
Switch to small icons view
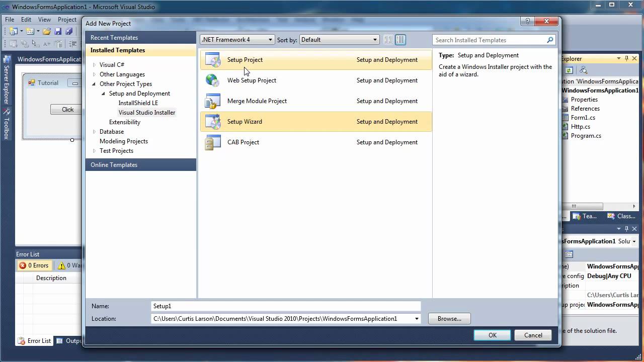pos(388,40)
